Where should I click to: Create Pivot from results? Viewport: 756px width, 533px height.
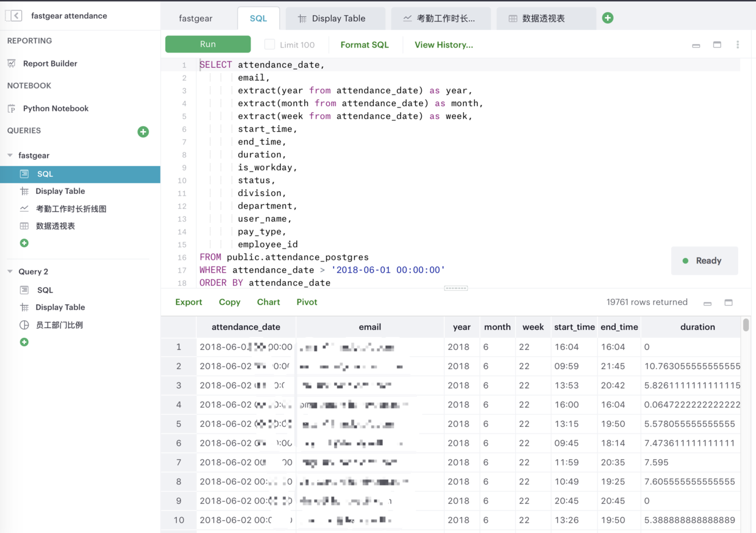click(307, 302)
